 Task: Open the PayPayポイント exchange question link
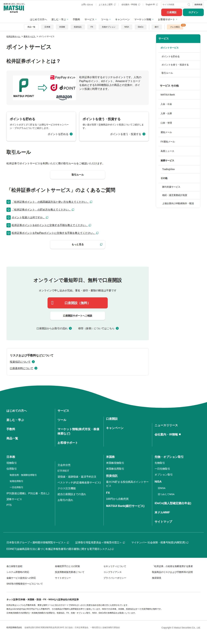53,233
